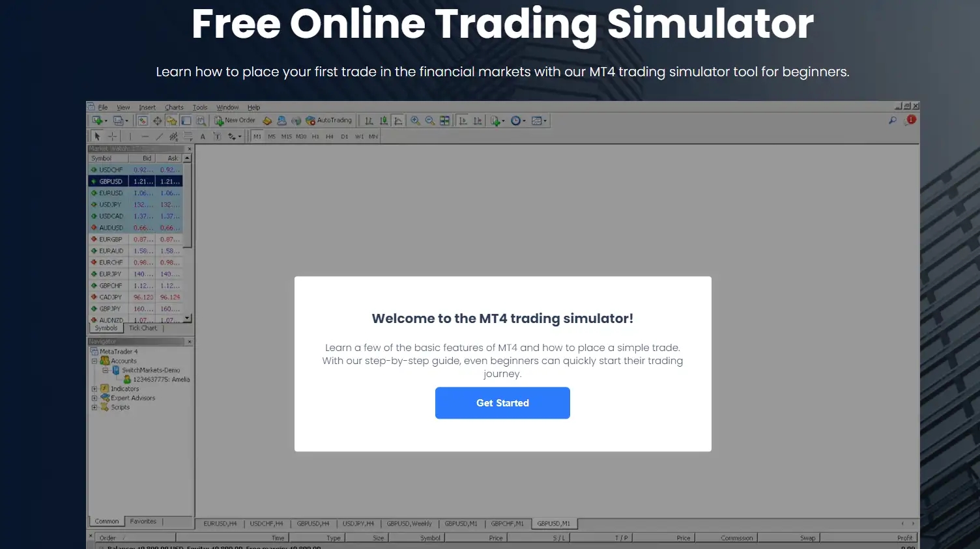The height and width of the screenshot is (549, 980).
Task: Click the red notification badge icon
Action: point(911,120)
